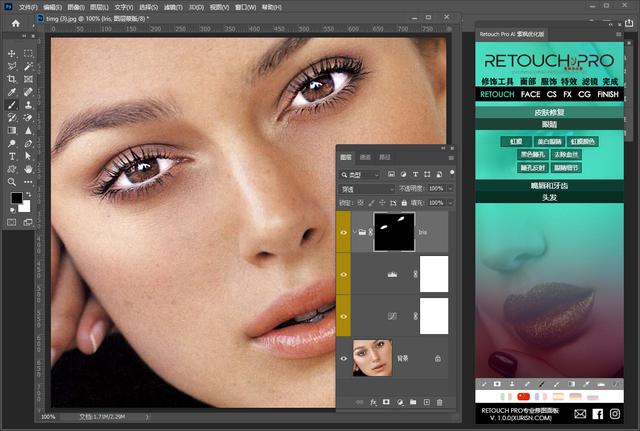Viewport: 640px width, 431px height.
Task: Open the opacity dropdown arrow
Action: pyautogui.click(x=450, y=189)
